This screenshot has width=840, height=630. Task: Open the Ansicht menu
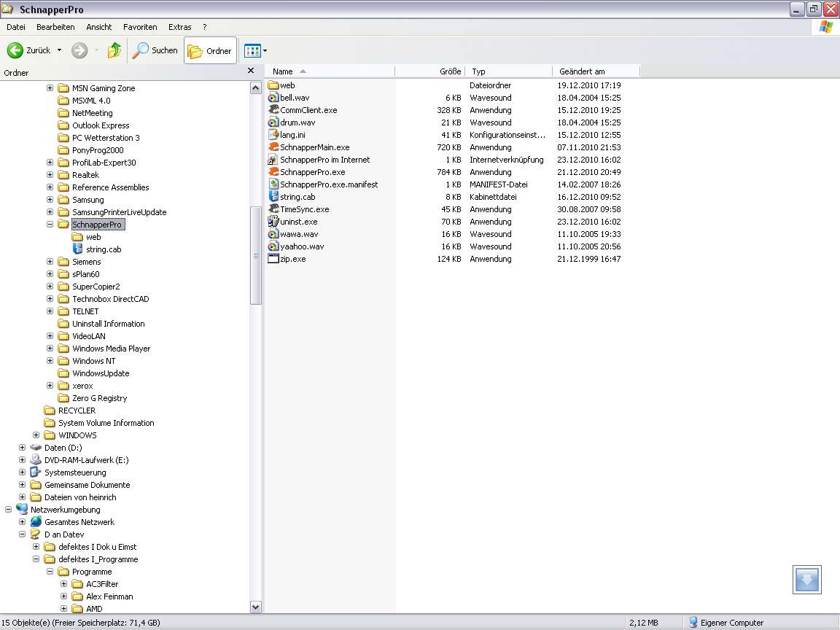(x=98, y=27)
